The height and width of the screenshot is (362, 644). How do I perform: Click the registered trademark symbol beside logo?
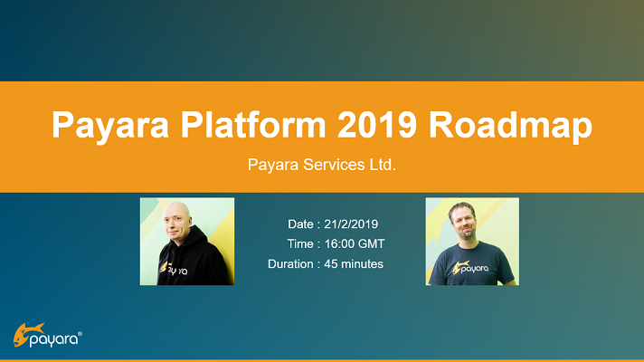[x=80, y=334]
